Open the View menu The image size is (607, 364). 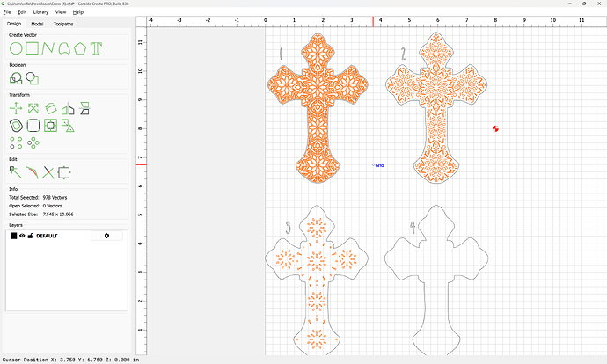point(60,12)
